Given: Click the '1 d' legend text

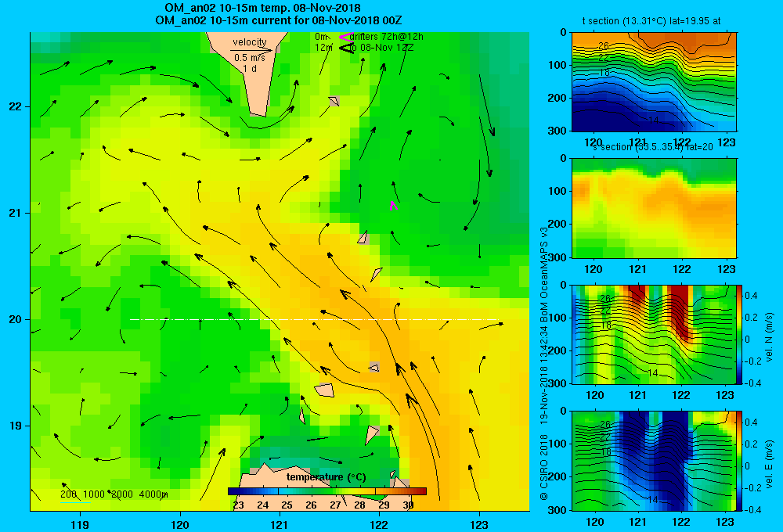Looking at the screenshot, I should tap(250, 68).
